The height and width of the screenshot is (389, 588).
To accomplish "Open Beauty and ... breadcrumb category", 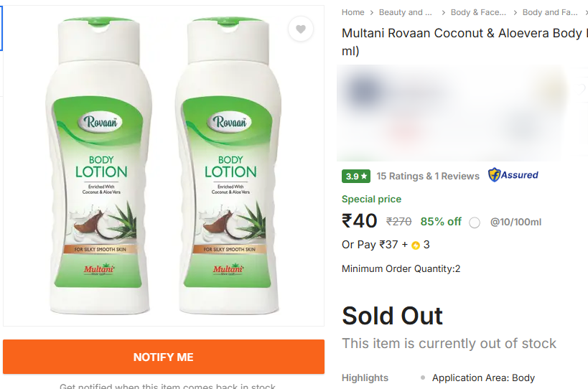I will click(405, 12).
